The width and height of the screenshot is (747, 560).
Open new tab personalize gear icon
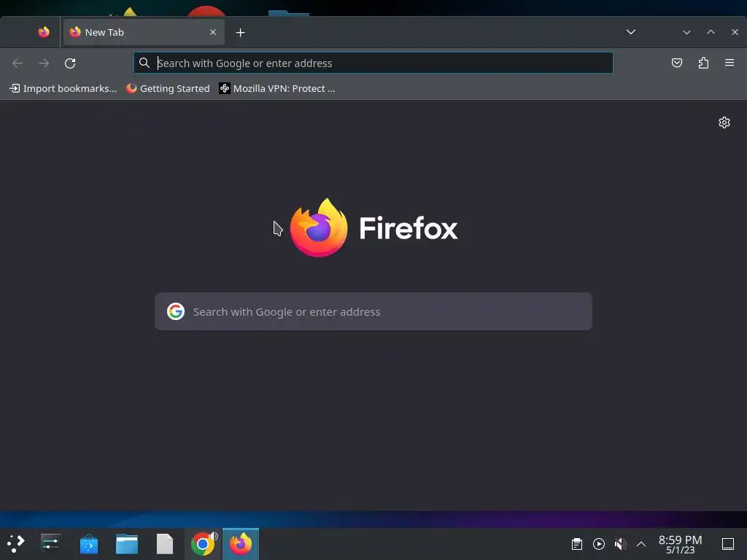[724, 122]
